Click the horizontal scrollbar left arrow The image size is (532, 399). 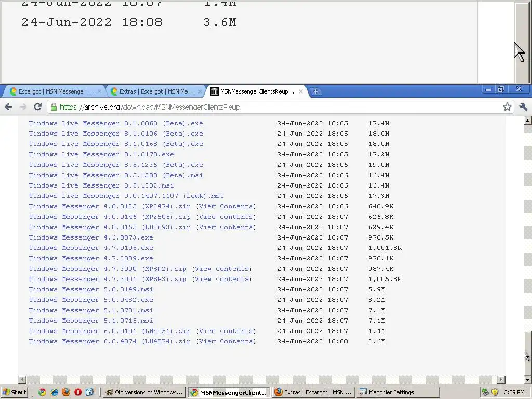click(x=22, y=379)
